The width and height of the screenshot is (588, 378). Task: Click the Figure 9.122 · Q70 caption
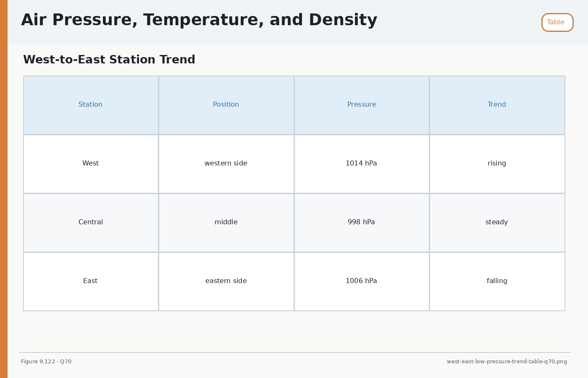point(46,362)
